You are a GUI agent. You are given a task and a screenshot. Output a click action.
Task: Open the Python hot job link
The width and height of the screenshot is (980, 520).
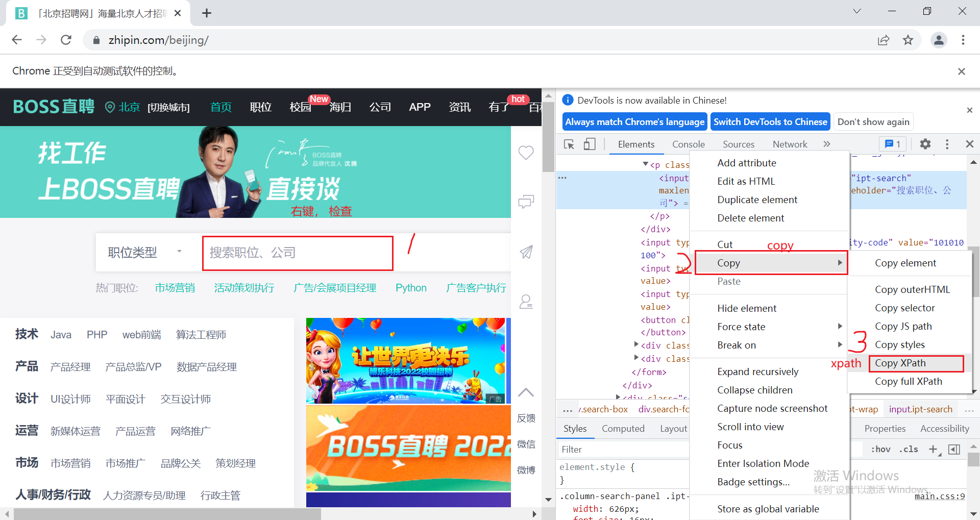[411, 288]
